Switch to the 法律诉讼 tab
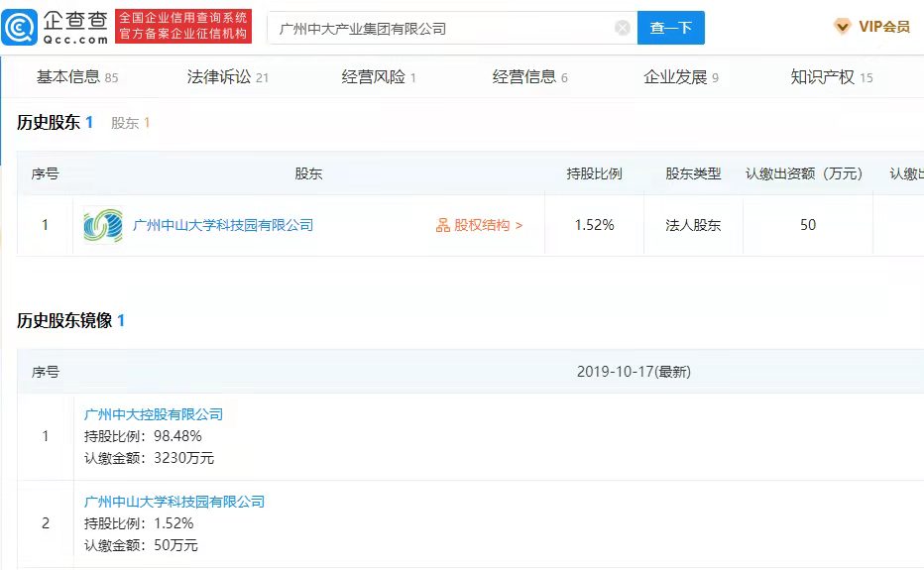The width and height of the screenshot is (924, 570). (x=227, y=76)
